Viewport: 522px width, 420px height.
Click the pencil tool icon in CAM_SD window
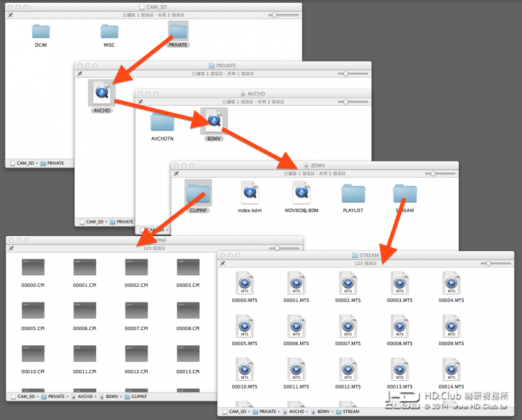(11, 15)
